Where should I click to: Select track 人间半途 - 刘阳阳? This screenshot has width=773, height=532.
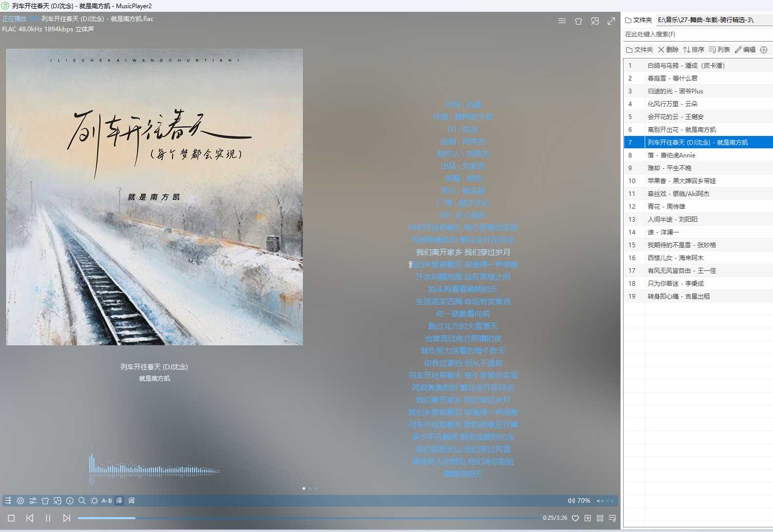click(698, 219)
